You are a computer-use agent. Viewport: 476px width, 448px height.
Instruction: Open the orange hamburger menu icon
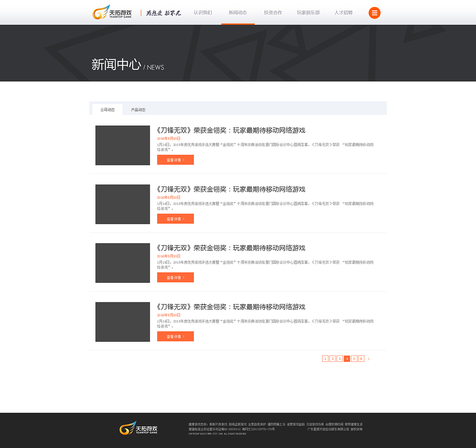coord(374,13)
